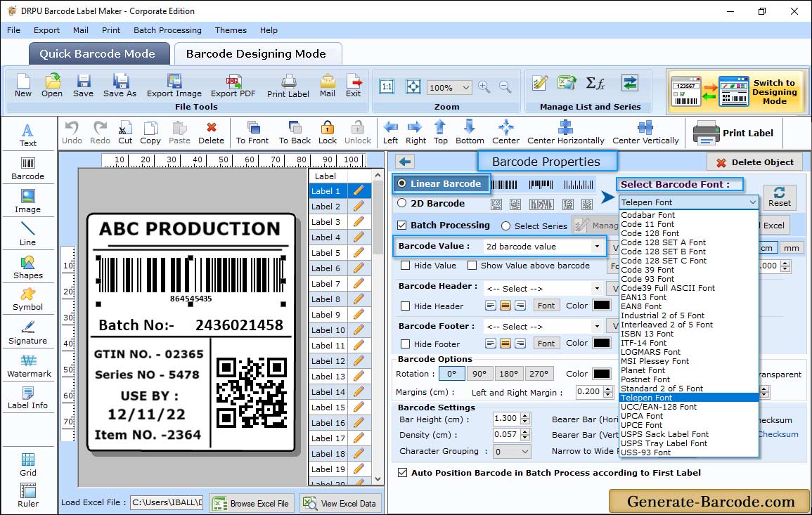Viewport: 812px width, 515px height.
Task: Click the Delete toolbar icon
Action: pyautogui.click(x=212, y=133)
